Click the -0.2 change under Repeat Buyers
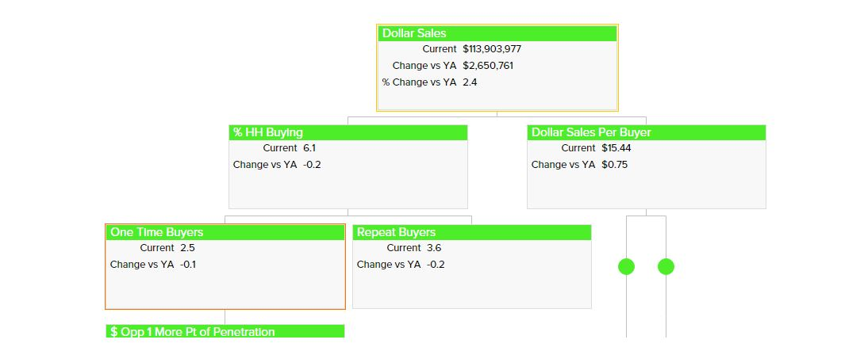 436,265
